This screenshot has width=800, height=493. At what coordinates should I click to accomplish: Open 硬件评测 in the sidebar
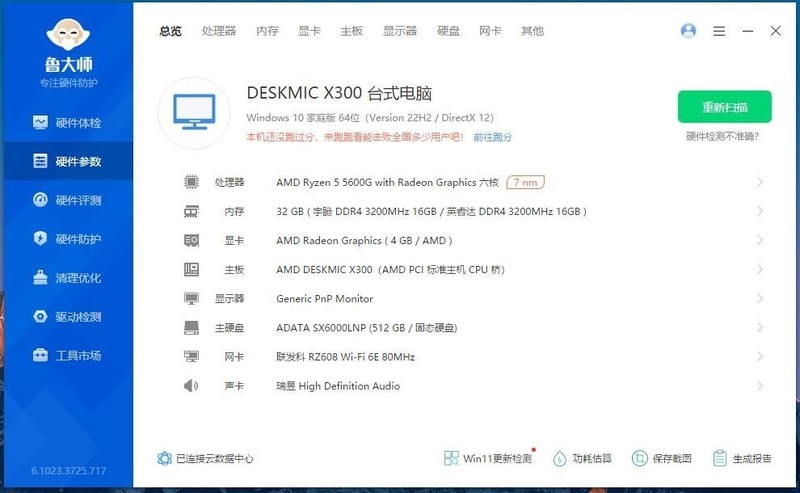point(67,200)
